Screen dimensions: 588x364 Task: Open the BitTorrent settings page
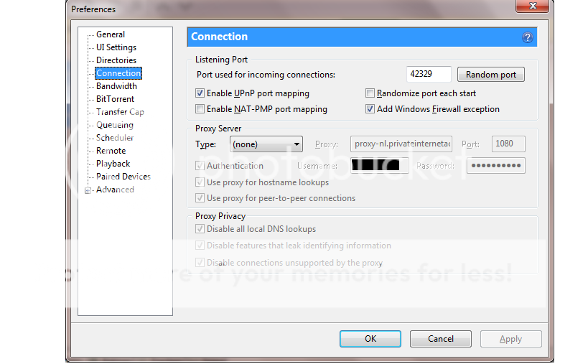115,99
